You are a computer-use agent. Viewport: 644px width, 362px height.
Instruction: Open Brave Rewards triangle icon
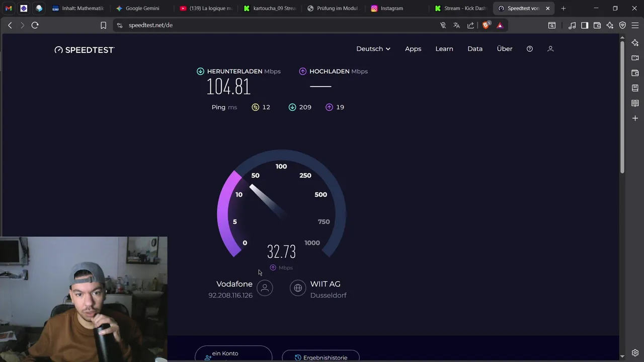click(x=500, y=25)
